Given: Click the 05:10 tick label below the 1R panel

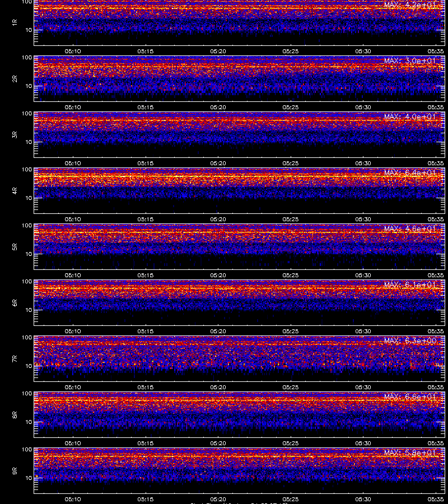Looking at the screenshot, I should 73,51.
